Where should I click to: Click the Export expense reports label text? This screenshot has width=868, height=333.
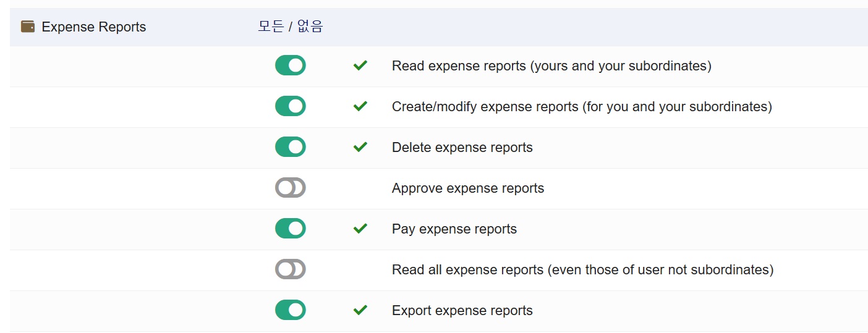click(462, 311)
